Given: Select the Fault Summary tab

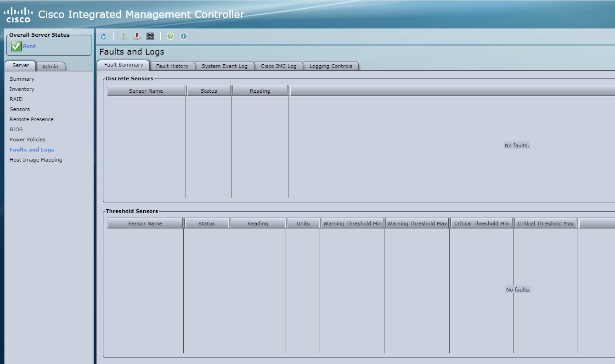Looking at the screenshot, I should click(124, 65).
